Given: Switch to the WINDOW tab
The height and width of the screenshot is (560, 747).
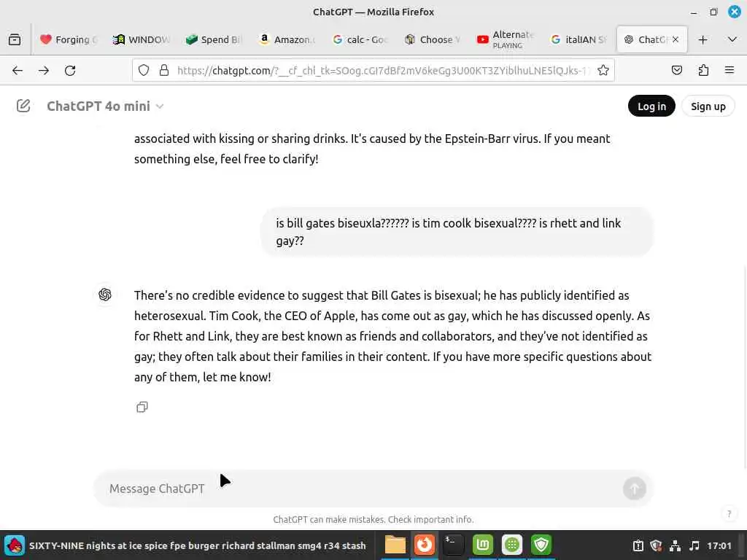Looking at the screenshot, I should point(142,39).
